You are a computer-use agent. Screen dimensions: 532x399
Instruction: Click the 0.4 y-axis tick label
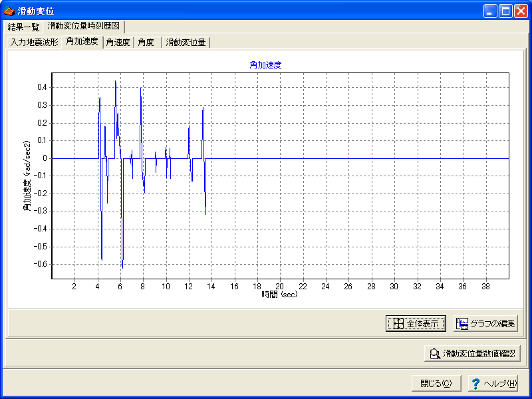point(42,88)
